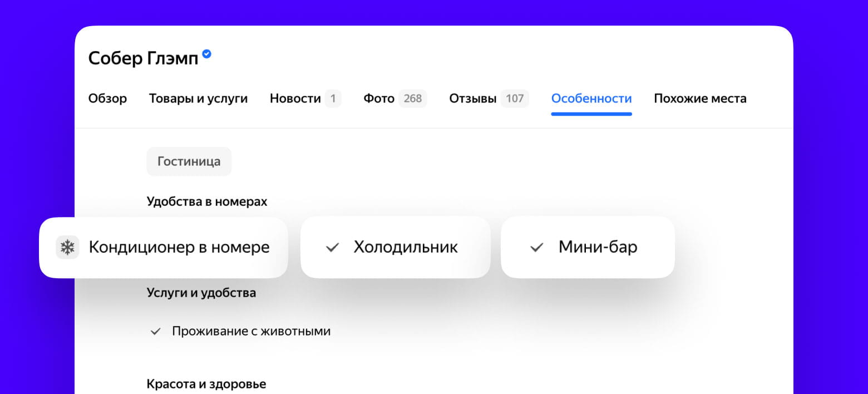Open the Обзор tab
This screenshot has width=868, height=394.
pyautogui.click(x=107, y=98)
